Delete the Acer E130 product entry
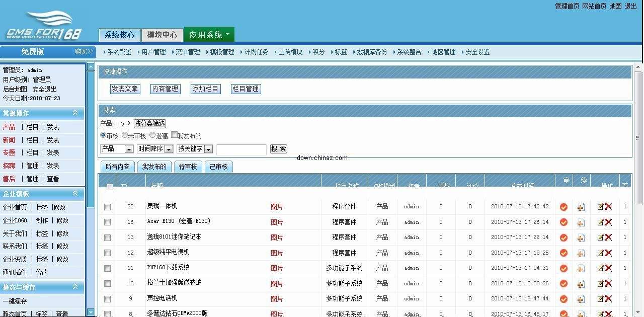This screenshot has height=317, width=644. [608, 222]
